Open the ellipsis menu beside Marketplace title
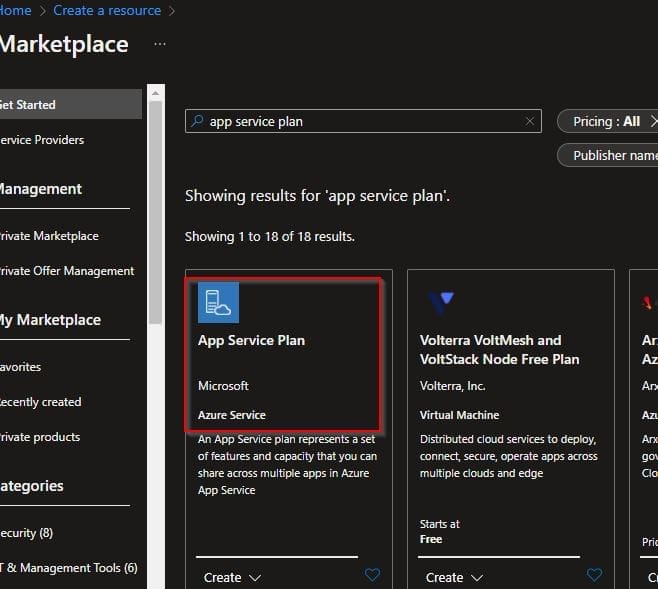 tap(160, 45)
